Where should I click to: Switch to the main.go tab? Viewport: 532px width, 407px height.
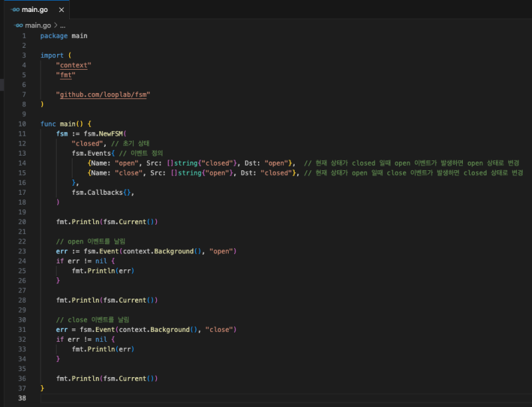click(x=35, y=10)
